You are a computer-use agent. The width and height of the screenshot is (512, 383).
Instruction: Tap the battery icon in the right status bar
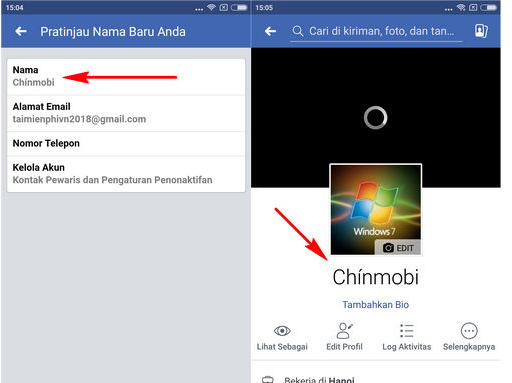tap(489, 7)
